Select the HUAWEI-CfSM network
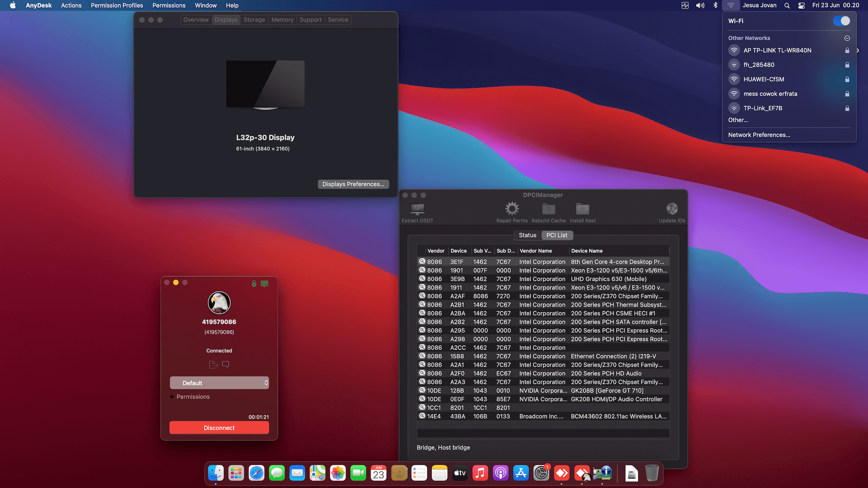 click(x=764, y=79)
